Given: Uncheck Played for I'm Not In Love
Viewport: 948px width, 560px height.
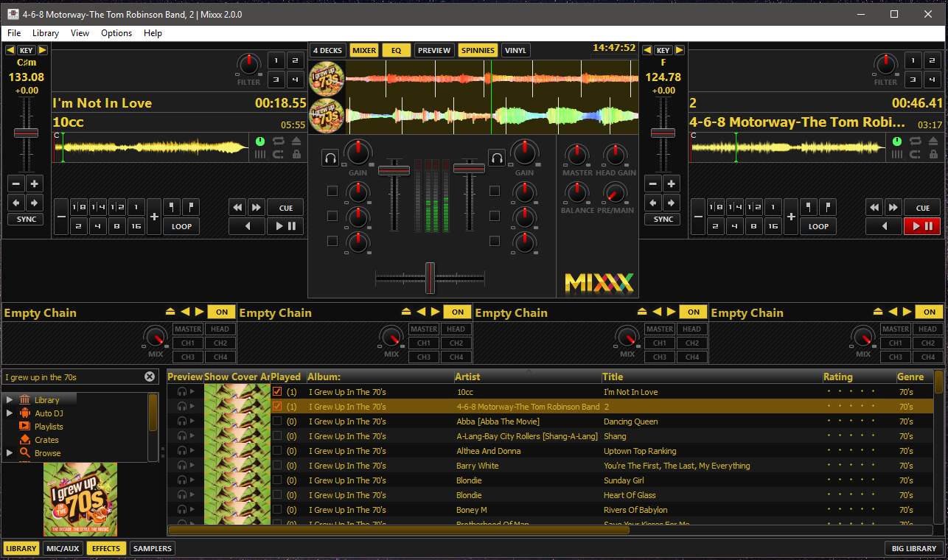Looking at the screenshot, I should tap(276, 391).
